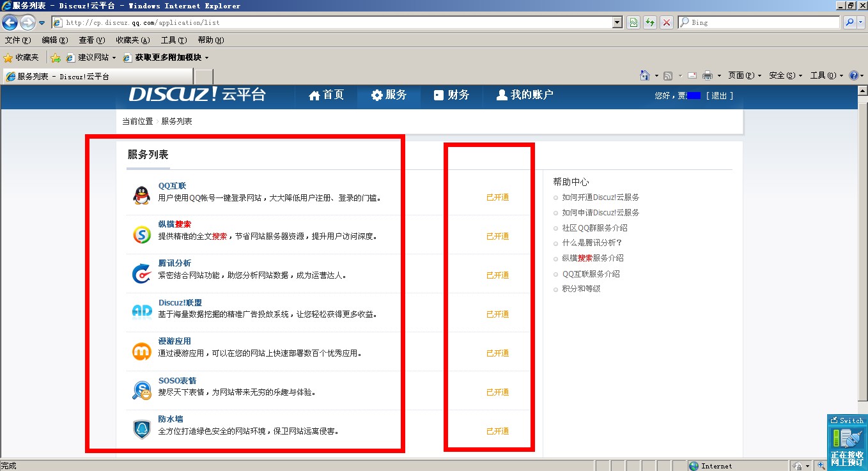Click 已开通 status for QQ互联
This screenshot has width=868, height=471.
pos(497,197)
